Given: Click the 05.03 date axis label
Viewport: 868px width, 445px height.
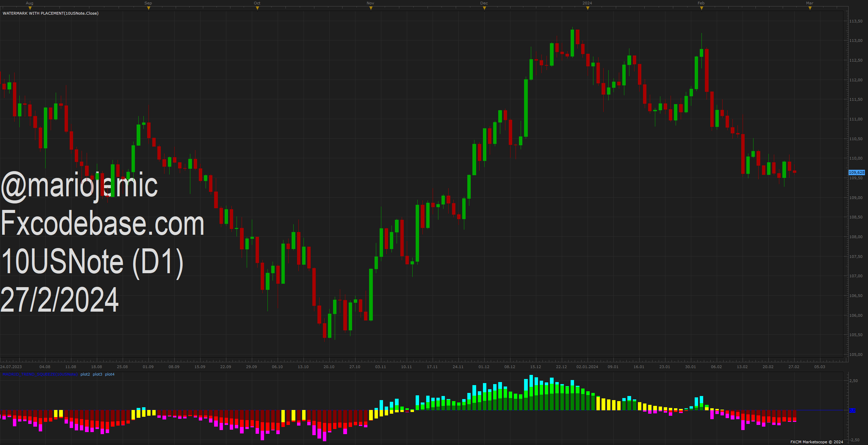Looking at the screenshot, I should click(820, 367).
